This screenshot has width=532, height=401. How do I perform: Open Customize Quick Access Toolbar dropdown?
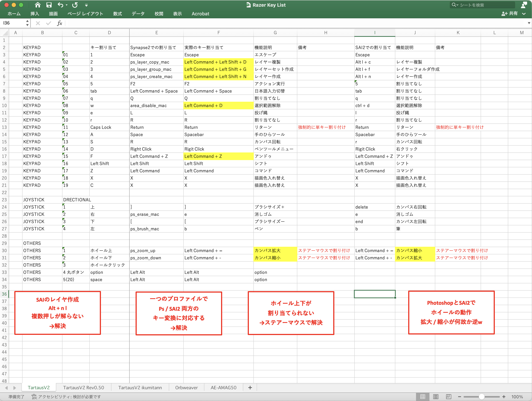pos(86,5)
